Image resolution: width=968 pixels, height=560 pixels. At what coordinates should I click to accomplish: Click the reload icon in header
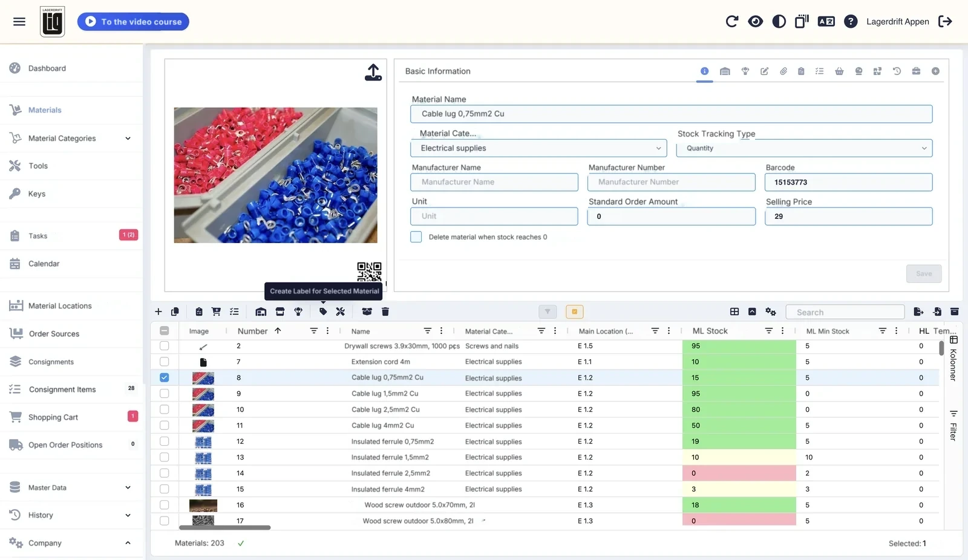coord(732,22)
